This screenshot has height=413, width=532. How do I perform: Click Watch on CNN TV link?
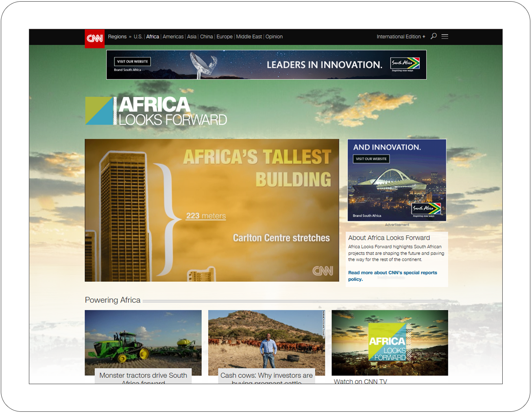click(x=360, y=381)
